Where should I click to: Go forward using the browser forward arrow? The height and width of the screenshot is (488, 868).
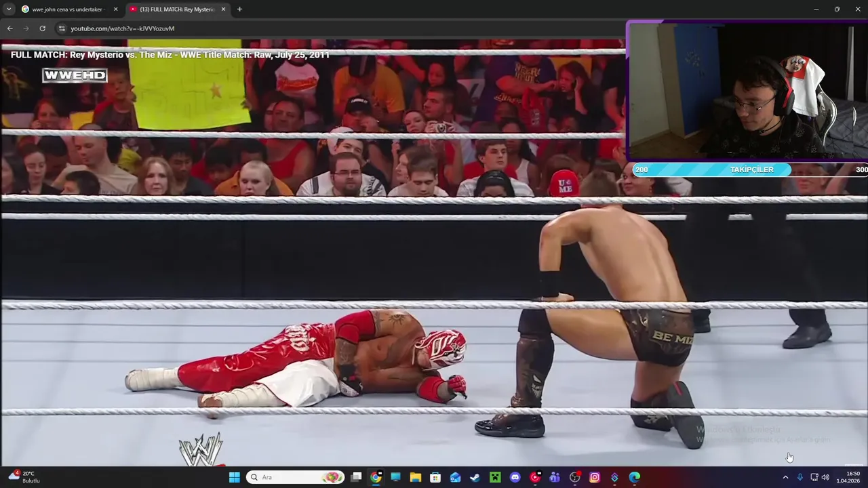pyautogui.click(x=26, y=28)
